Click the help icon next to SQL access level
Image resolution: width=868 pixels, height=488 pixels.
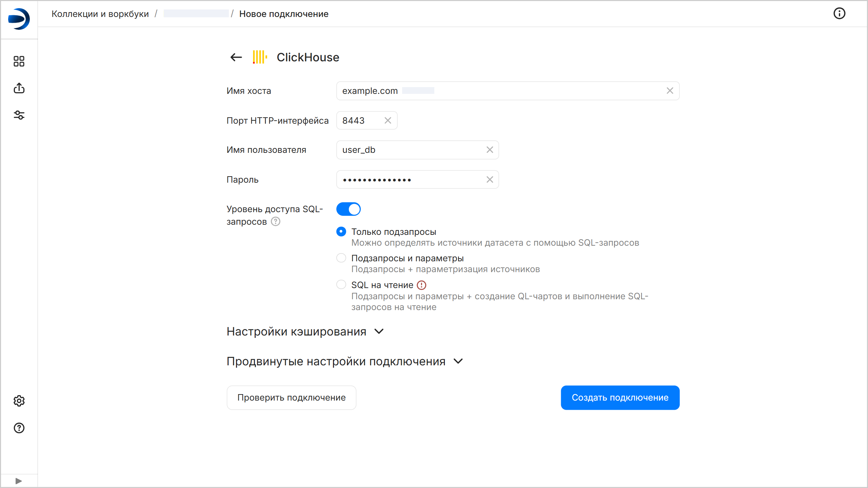[276, 222]
